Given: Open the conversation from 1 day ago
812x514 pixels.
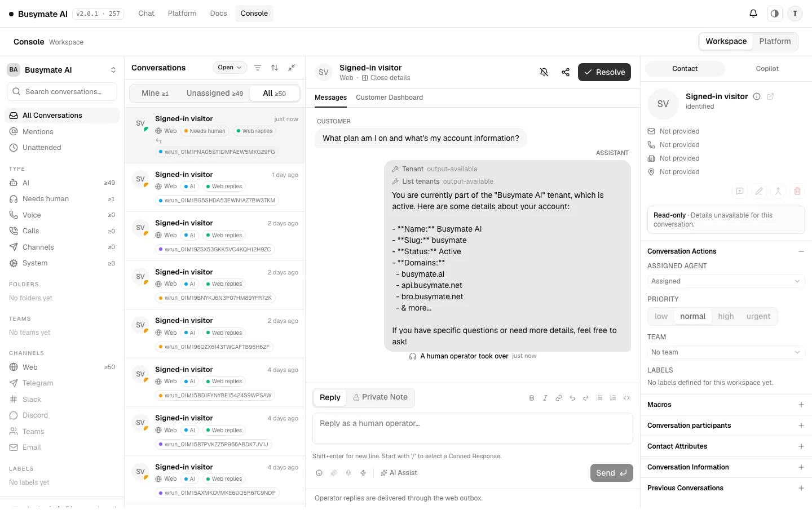Looking at the screenshot, I should pyautogui.click(x=215, y=187).
